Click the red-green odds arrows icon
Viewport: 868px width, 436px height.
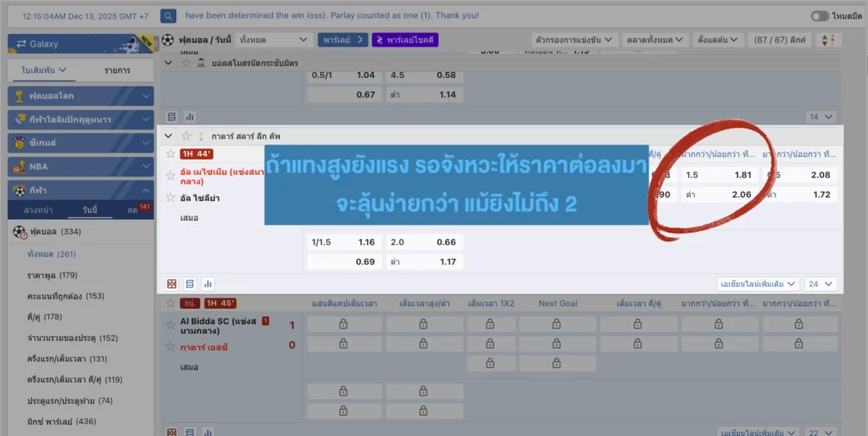click(x=829, y=40)
